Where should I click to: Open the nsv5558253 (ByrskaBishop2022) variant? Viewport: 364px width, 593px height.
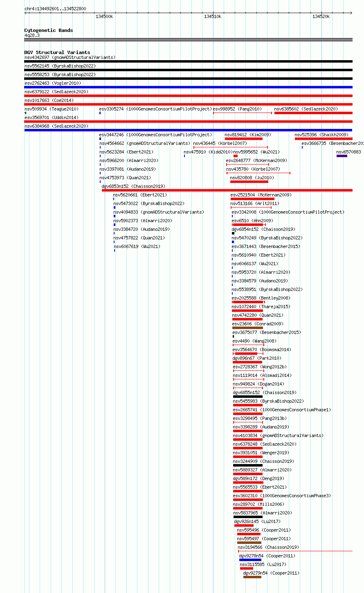60,75
